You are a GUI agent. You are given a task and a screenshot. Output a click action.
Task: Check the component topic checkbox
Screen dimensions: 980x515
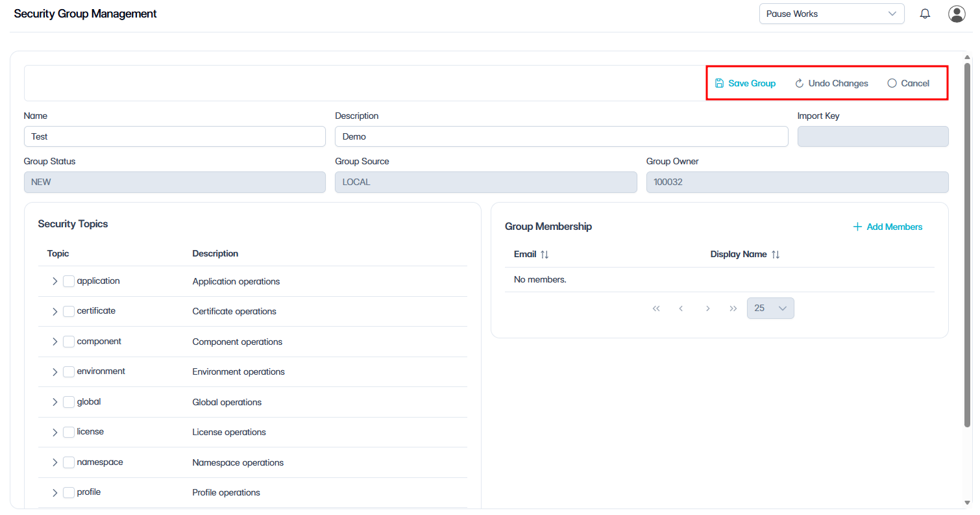click(x=69, y=342)
